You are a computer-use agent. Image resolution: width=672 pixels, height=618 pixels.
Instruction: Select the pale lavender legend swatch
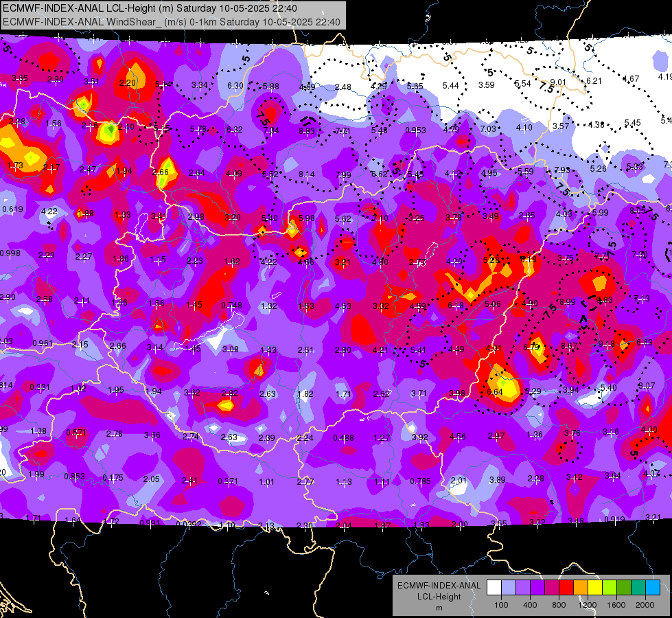coord(509,588)
